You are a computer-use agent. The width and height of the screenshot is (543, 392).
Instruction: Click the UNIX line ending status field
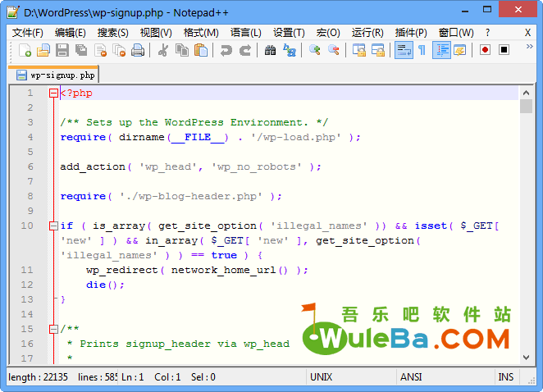pyautogui.click(x=351, y=376)
